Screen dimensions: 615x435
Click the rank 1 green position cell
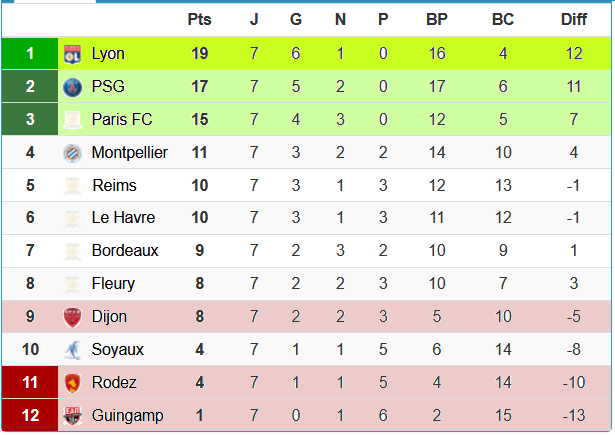coord(30,54)
